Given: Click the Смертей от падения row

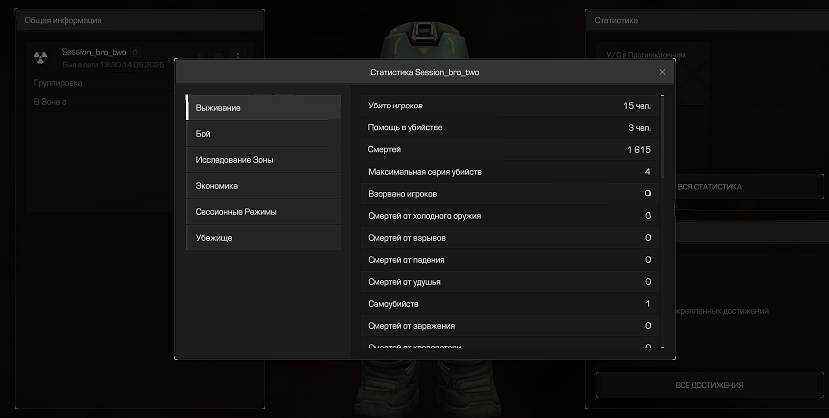Looking at the screenshot, I should 509,259.
